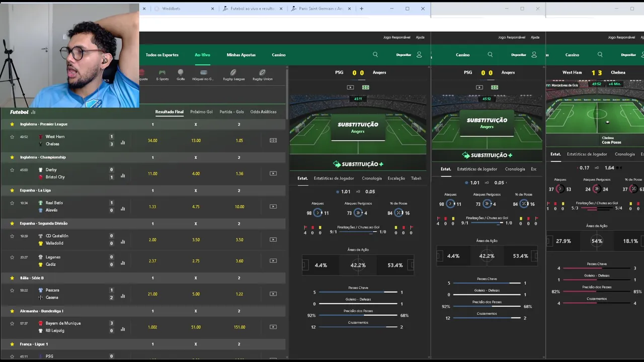644x362 pixels.
Task: Open the account icon in the second window
Action: (x=534, y=54)
